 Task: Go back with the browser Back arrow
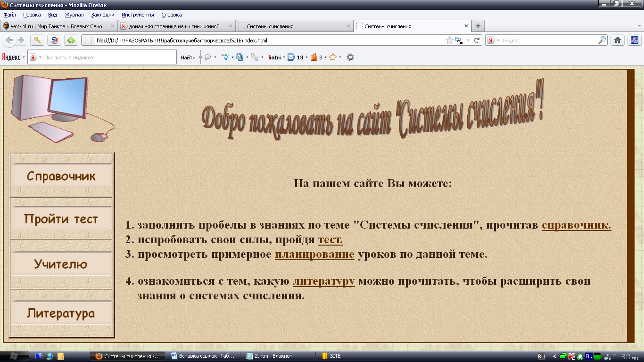(9, 40)
